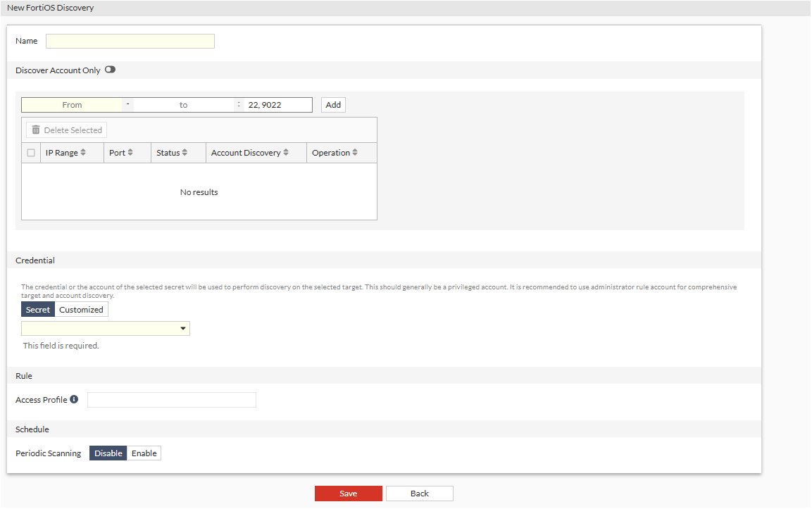The image size is (812, 509).
Task: Switch to the Secret credential tab
Action: coord(38,310)
